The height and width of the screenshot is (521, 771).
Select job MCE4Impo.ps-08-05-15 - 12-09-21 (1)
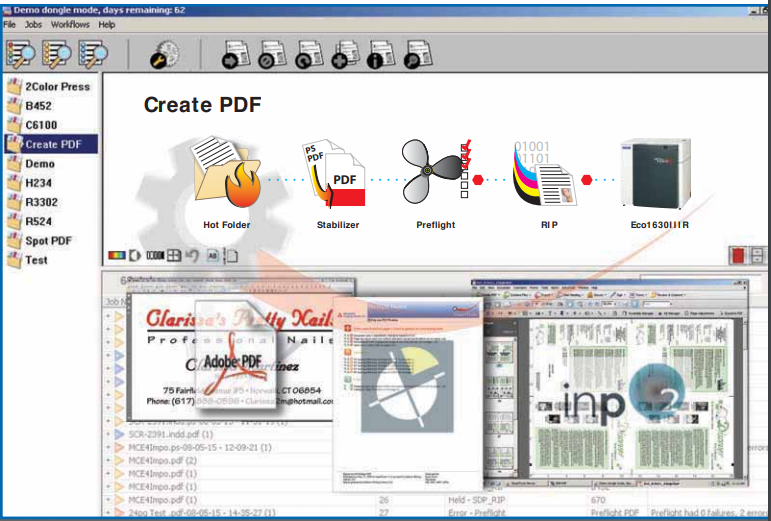point(200,447)
